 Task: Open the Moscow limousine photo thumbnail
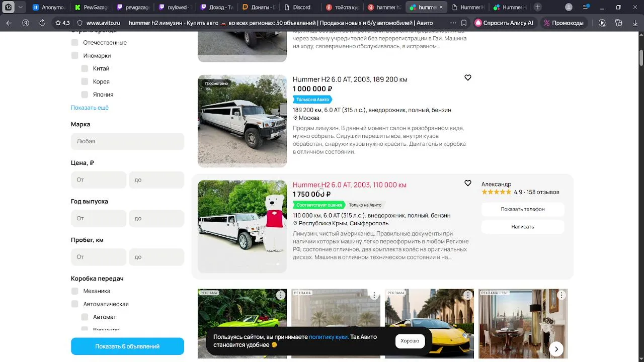[x=242, y=121]
